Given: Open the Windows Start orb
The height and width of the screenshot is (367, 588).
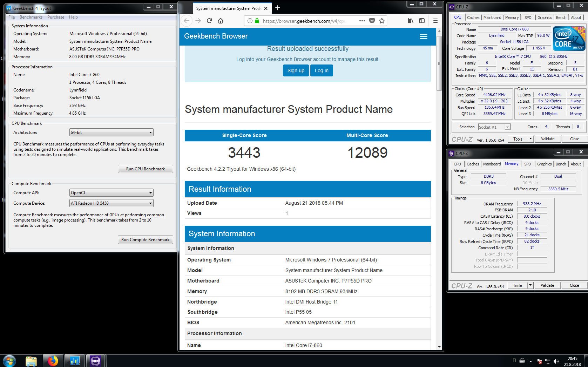Looking at the screenshot, I should point(9,361).
